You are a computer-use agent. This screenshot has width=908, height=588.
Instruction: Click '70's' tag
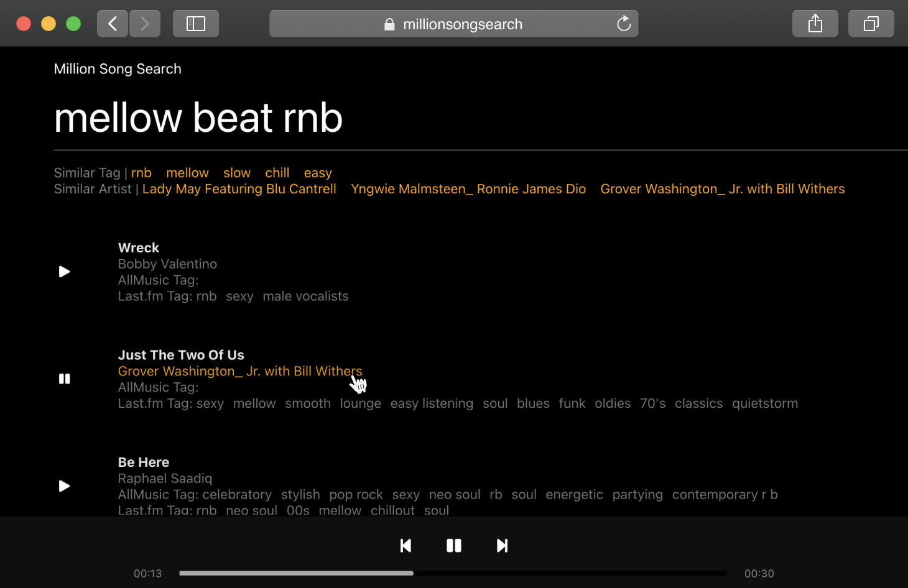[653, 403]
